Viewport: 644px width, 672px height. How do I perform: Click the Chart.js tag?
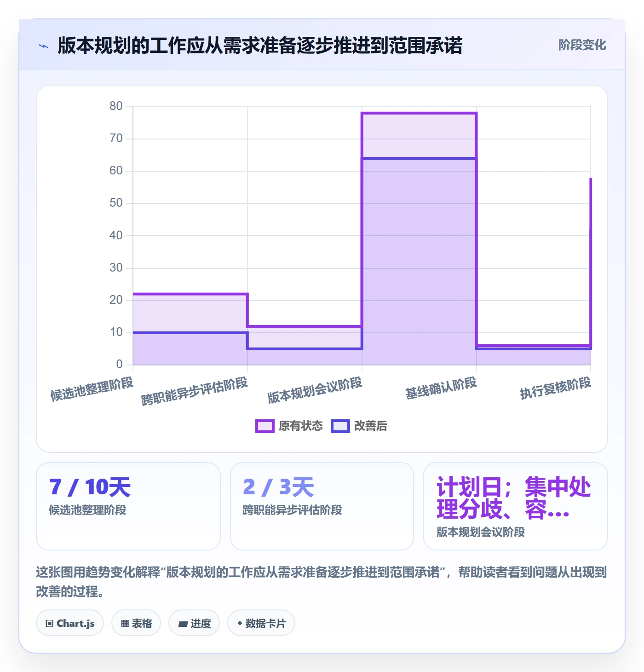click(70, 623)
